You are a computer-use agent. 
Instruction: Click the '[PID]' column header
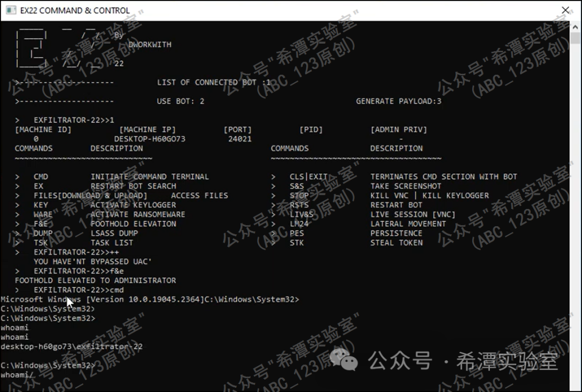[x=311, y=129]
